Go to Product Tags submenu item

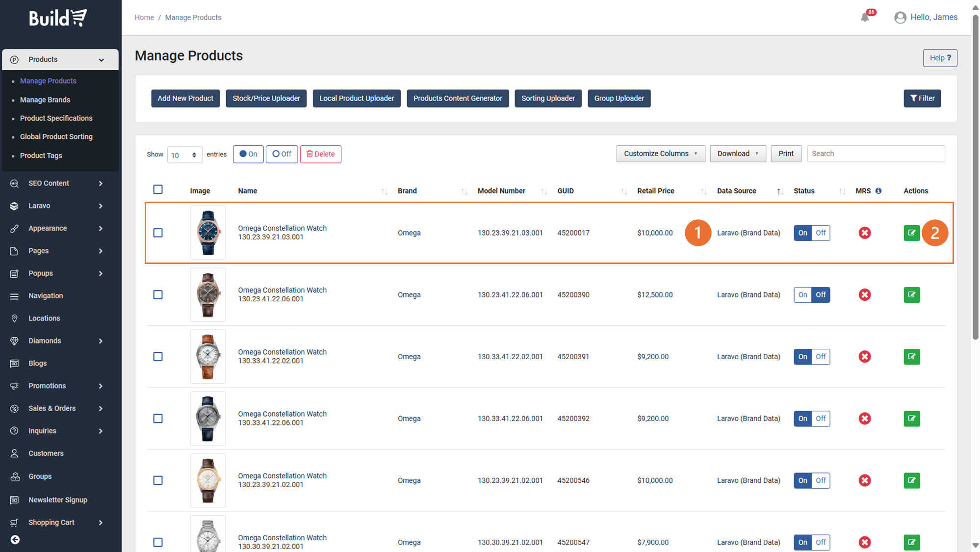(41, 156)
